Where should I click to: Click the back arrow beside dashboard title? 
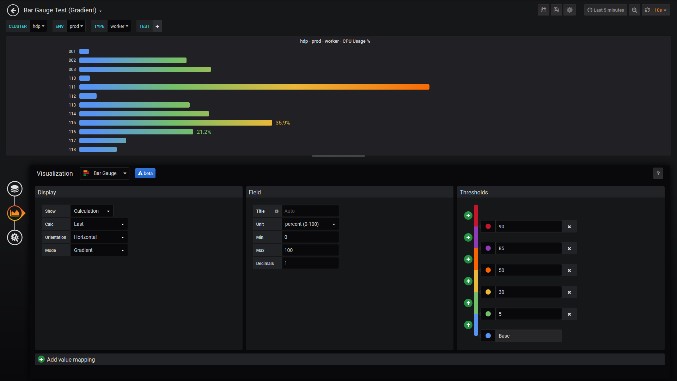click(x=13, y=10)
